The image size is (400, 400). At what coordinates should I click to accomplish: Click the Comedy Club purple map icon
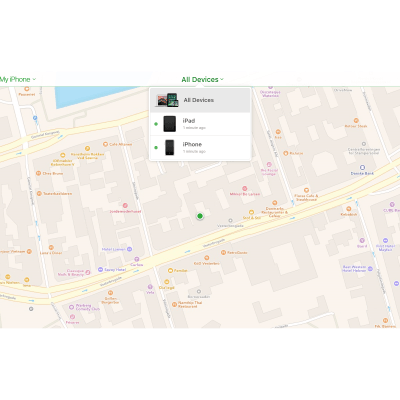point(71,307)
